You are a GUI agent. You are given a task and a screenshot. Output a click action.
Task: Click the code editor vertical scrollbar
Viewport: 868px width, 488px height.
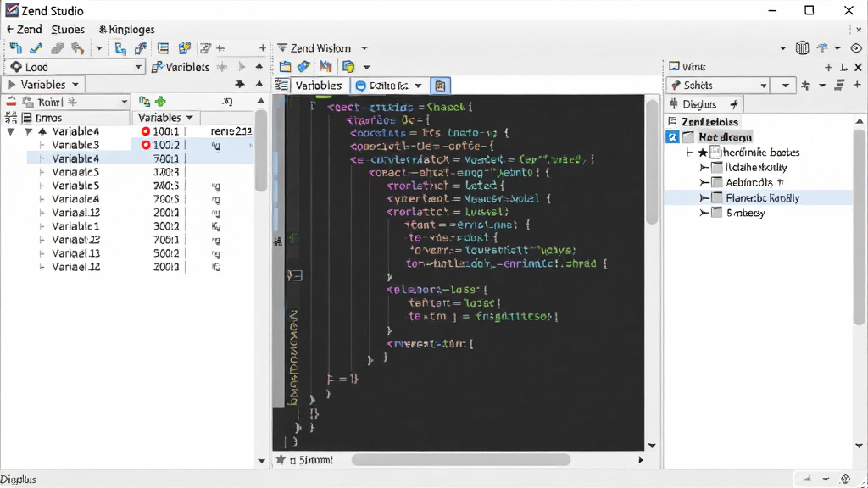click(x=652, y=162)
